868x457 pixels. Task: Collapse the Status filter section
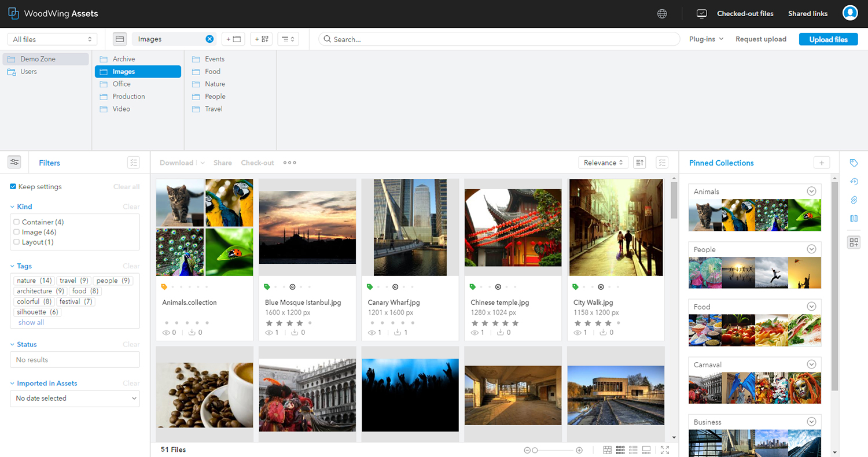click(13, 344)
